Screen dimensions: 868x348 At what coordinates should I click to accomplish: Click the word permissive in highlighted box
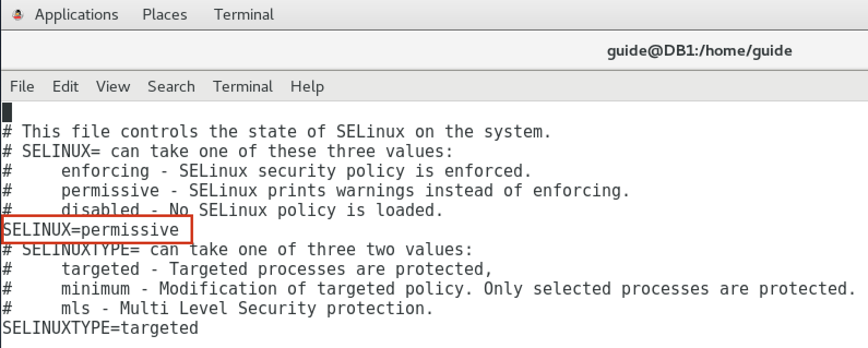130,230
